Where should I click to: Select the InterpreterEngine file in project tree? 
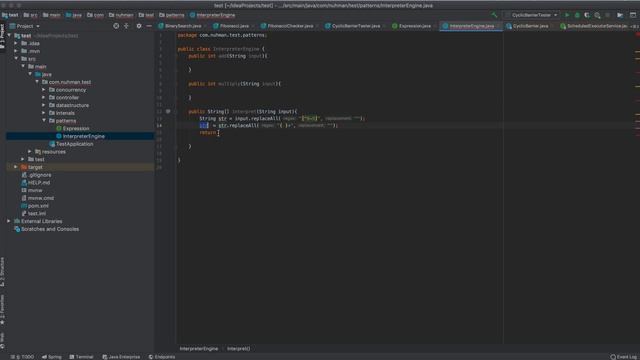(84, 136)
